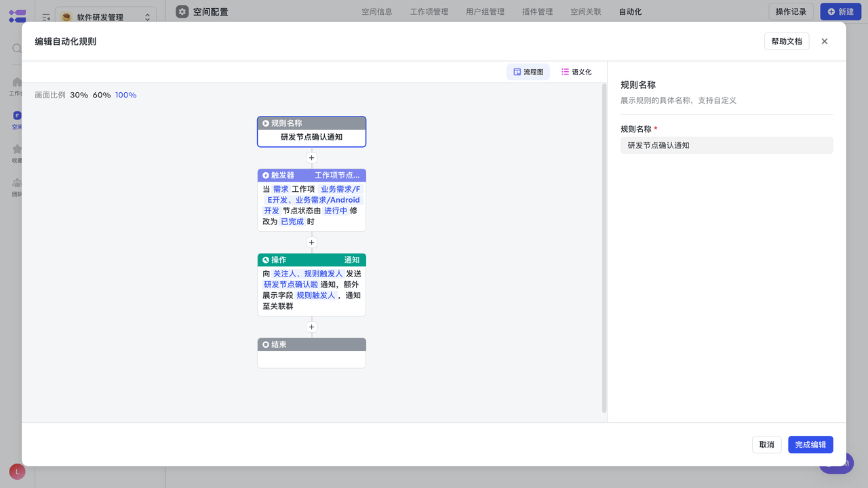Click the 操作 node header icon

click(x=266, y=260)
